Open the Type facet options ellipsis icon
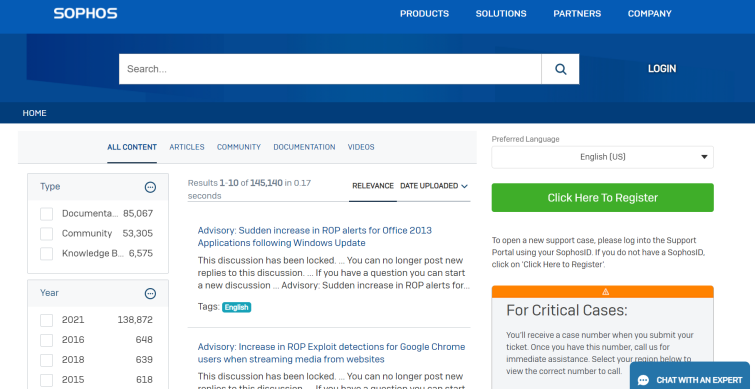 point(150,187)
